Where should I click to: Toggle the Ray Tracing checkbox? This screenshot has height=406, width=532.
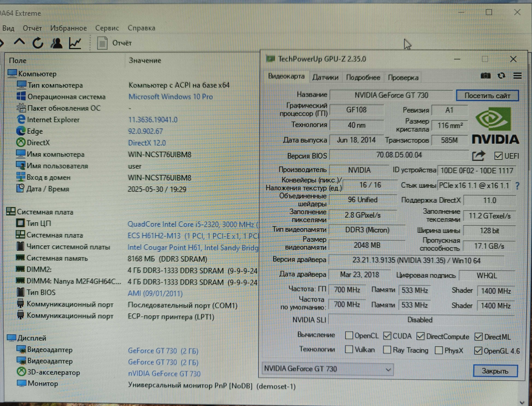click(x=387, y=350)
